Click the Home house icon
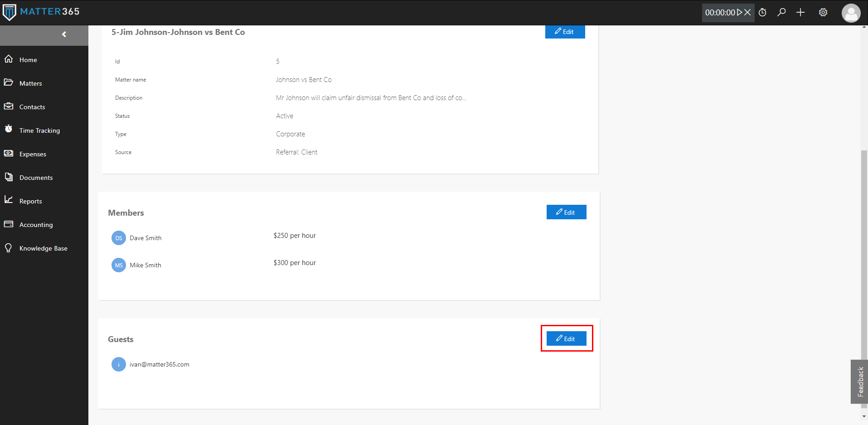This screenshot has height=425, width=868. pos(9,59)
